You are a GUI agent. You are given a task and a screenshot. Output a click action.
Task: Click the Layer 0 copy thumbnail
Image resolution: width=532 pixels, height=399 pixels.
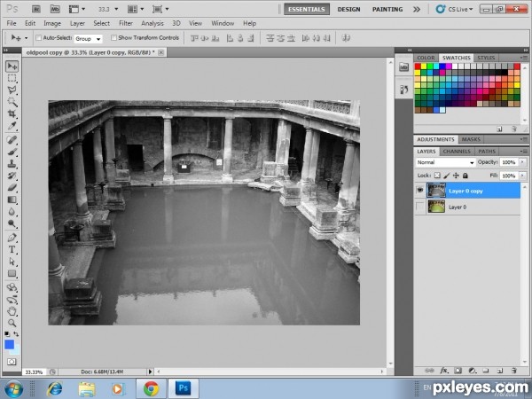tap(435, 191)
